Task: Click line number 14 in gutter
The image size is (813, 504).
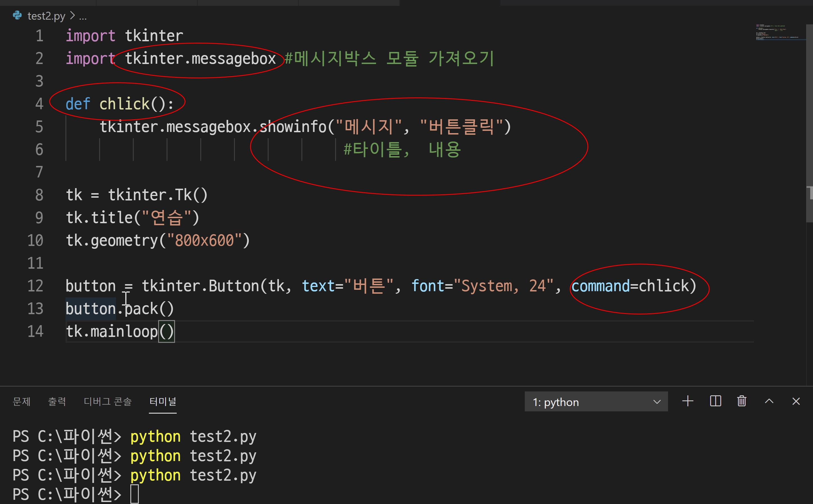Action: (35, 331)
